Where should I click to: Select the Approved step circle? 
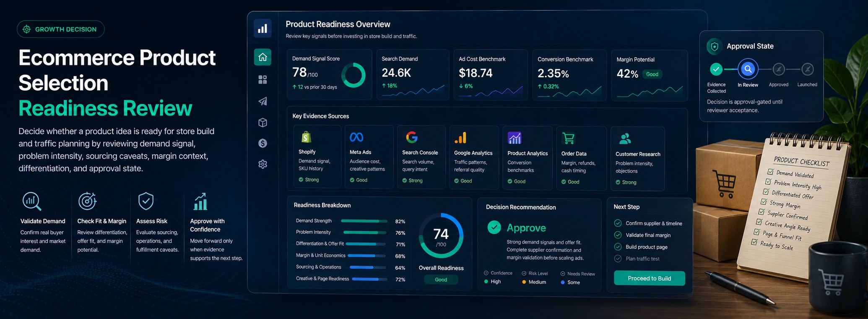click(x=779, y=69)
